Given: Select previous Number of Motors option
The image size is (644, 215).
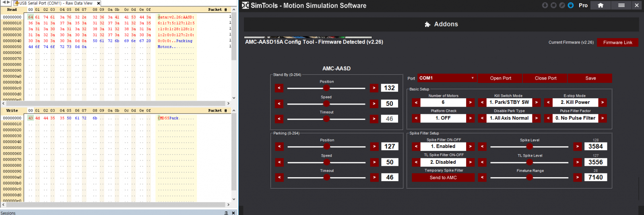Looking at the screenshot, I should tap(416, 103).
